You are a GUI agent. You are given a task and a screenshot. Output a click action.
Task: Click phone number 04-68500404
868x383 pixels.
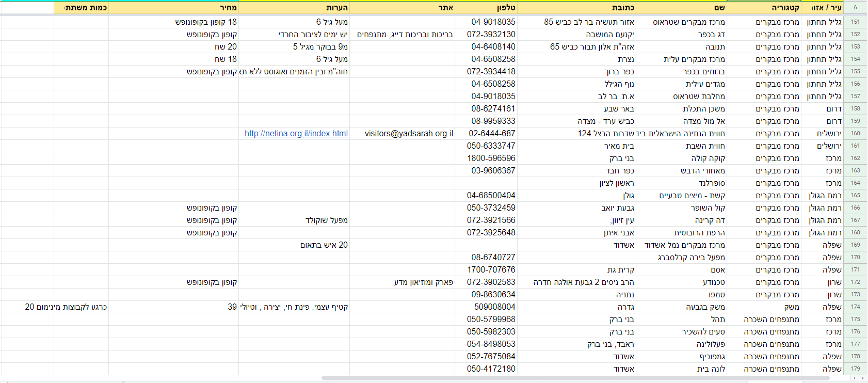click(x=486, y=196)
